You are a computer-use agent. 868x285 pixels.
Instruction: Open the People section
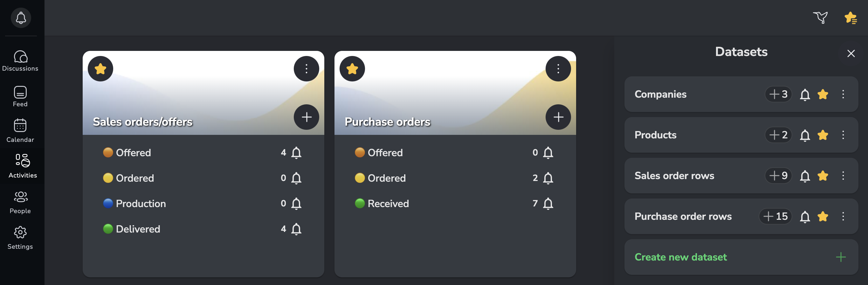coord(20,202)
